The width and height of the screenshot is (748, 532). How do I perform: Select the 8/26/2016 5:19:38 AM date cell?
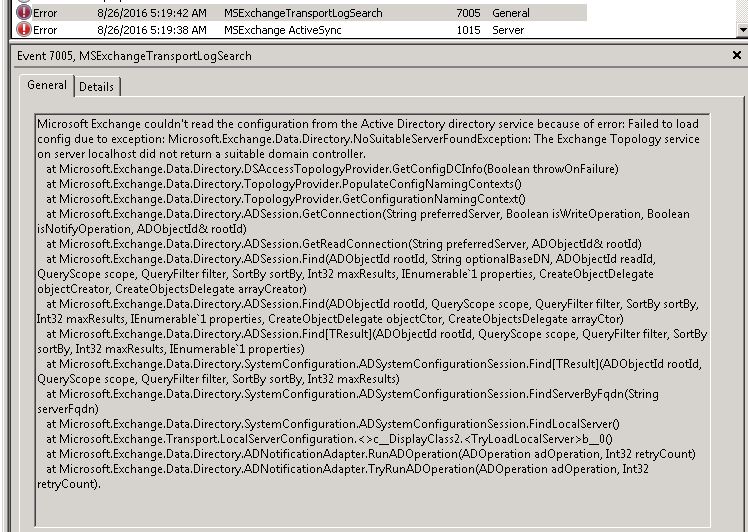pos(152,30)
